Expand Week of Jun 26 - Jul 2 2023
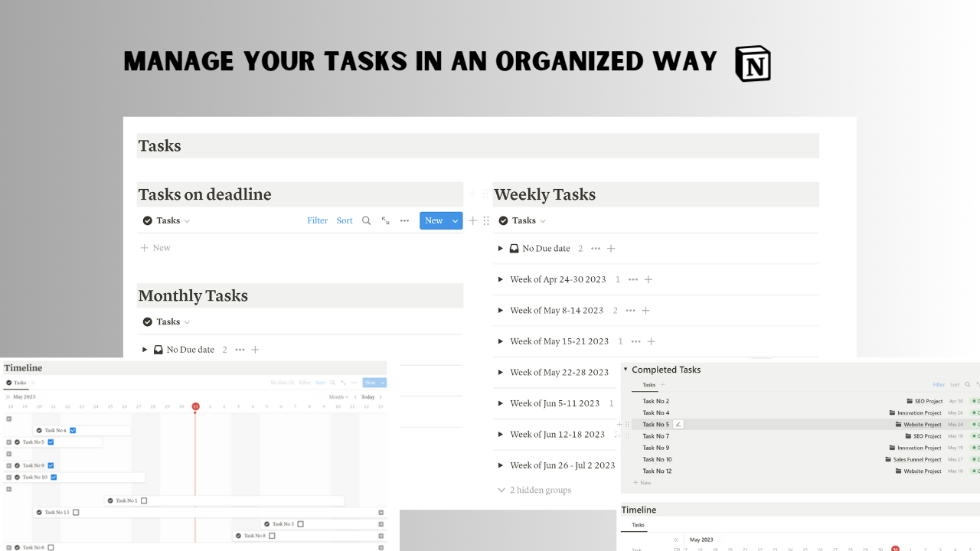Screen dimensions: 980x551 coord(501,465)
